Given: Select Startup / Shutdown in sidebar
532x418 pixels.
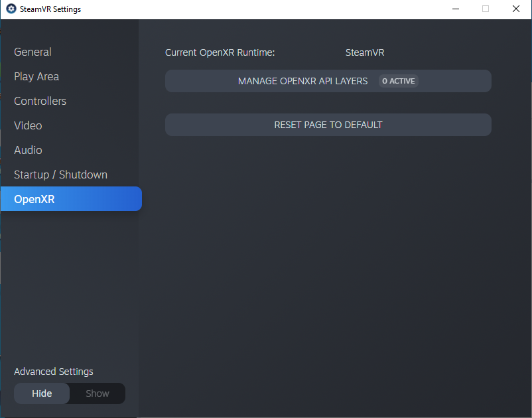Looking at the screenshot, I should pyautogui.click(x=60, y=174).
